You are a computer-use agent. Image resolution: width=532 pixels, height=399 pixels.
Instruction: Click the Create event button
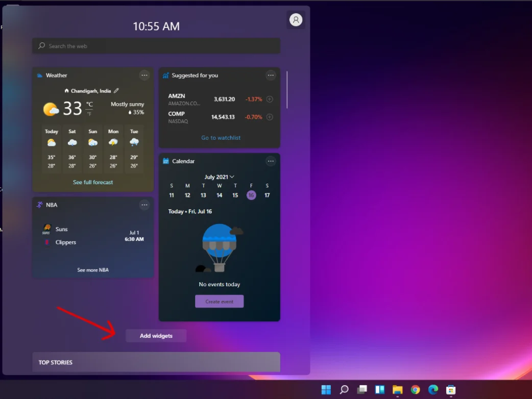click(x=219, y=302)
